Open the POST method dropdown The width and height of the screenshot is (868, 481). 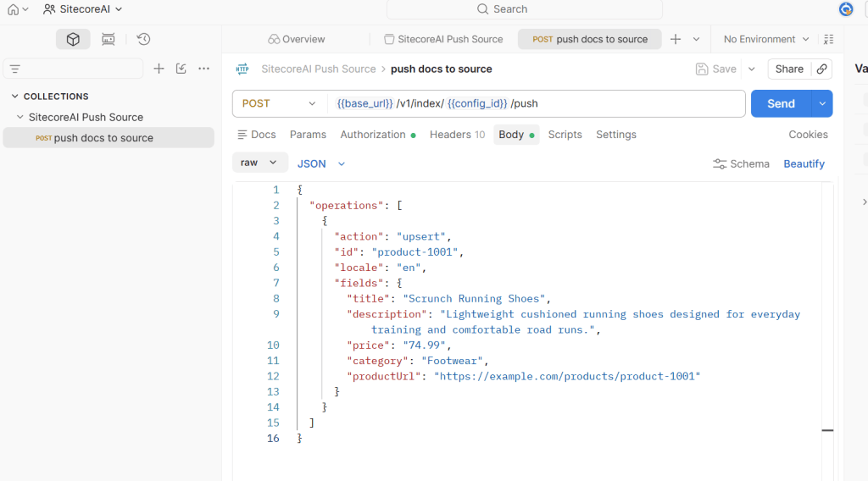(x=279, y=103)
